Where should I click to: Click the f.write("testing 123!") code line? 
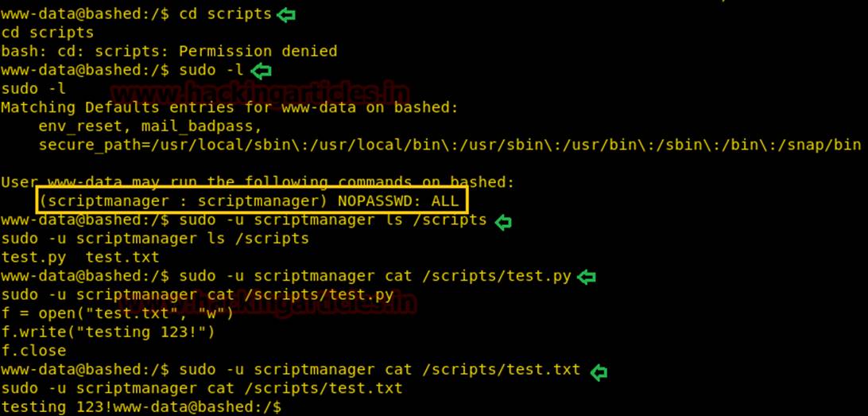click(108, 332)
